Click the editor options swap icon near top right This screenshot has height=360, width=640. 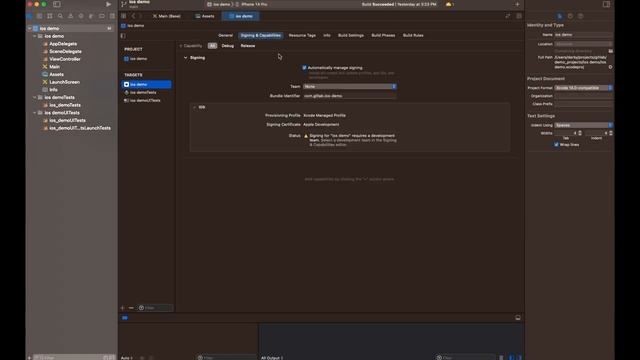(508, 16)
